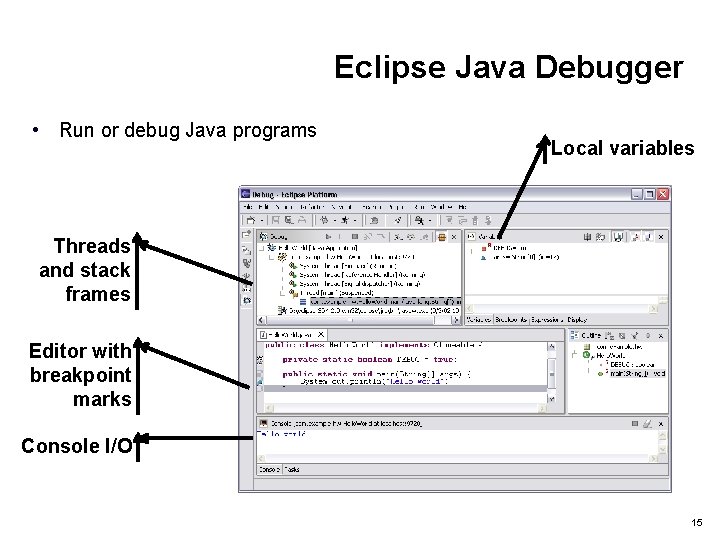Select the Debug perspective icon at sidebar bottom

(x=247, y=300)
